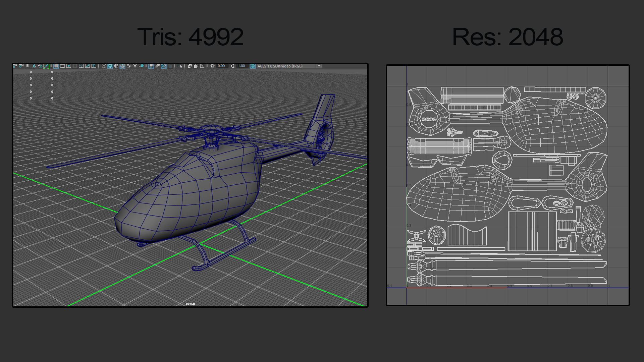Toggle textured display checker icon
The width and height of the screenshot is (644, 362).
pos(129,66)
